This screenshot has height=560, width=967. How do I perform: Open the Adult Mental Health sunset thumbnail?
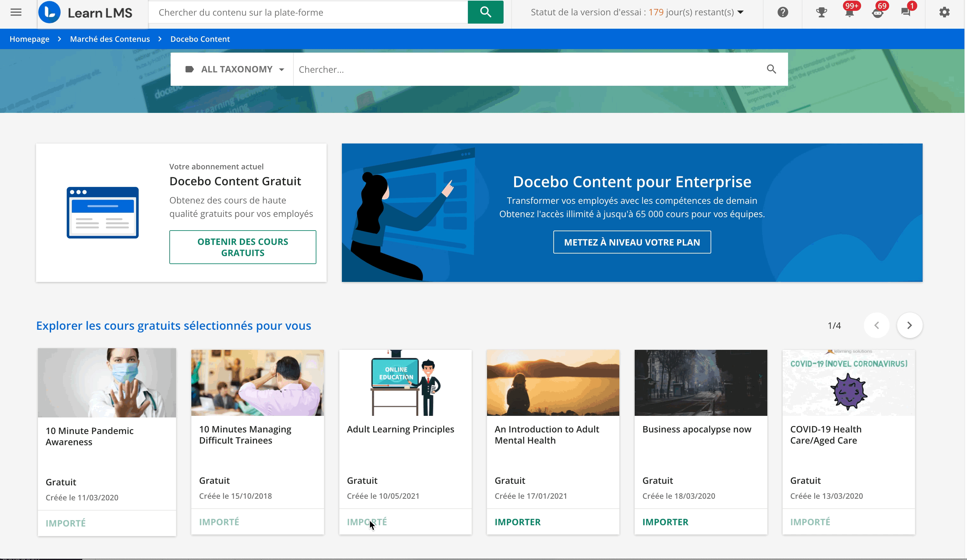pyautogui.click(x=553, y=383)
